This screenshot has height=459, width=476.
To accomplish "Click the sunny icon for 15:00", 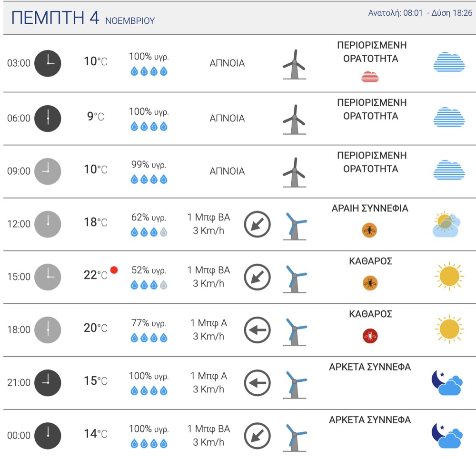I will [x=449, y=276].
